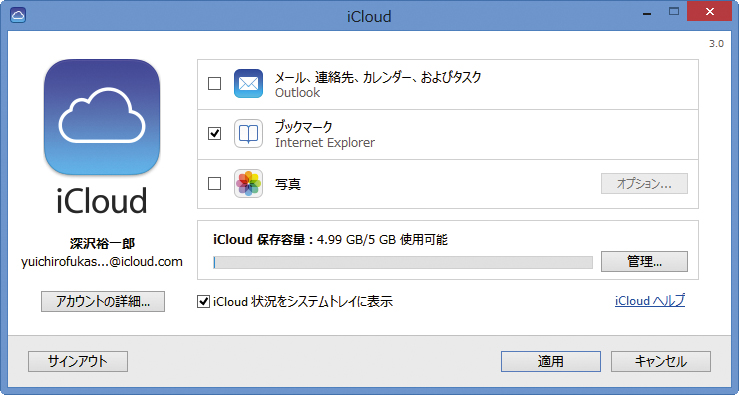
Task: Open アカウントの詳細... account details
Action: (x=103, y=302)
